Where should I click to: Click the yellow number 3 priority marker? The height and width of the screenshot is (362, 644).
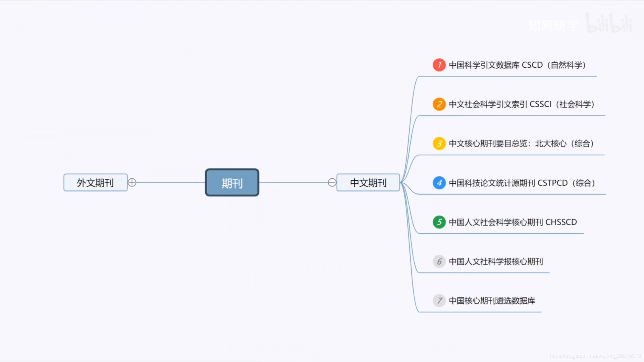pos(439,143)
